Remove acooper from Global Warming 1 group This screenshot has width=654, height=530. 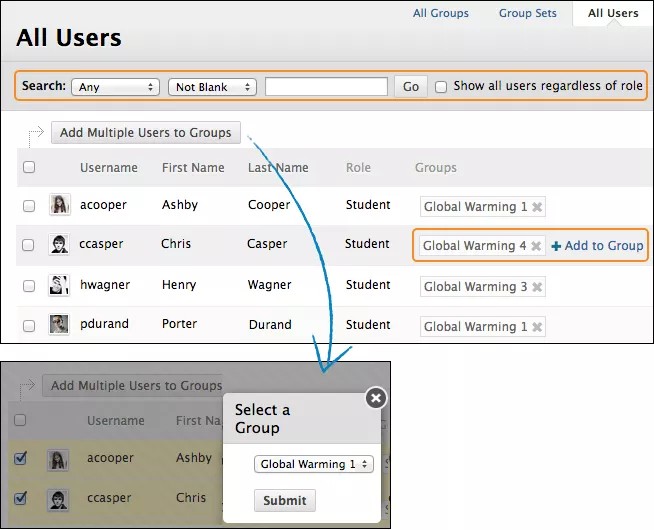(537, 207)
